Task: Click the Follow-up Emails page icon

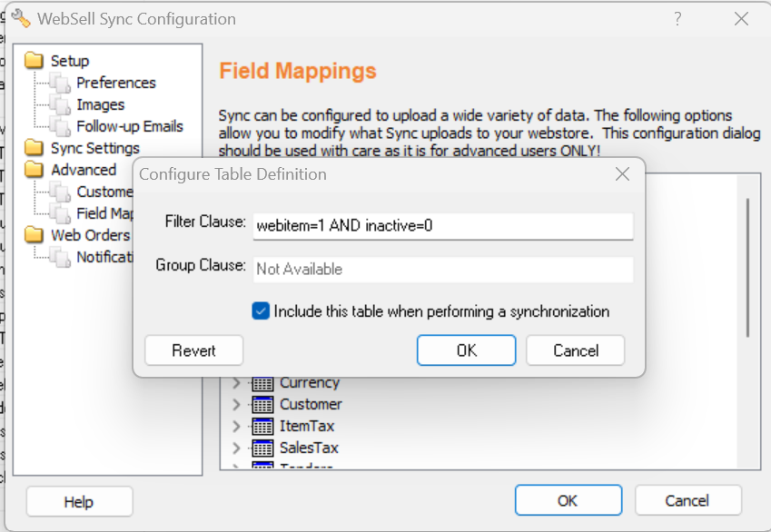Action: 61,126
